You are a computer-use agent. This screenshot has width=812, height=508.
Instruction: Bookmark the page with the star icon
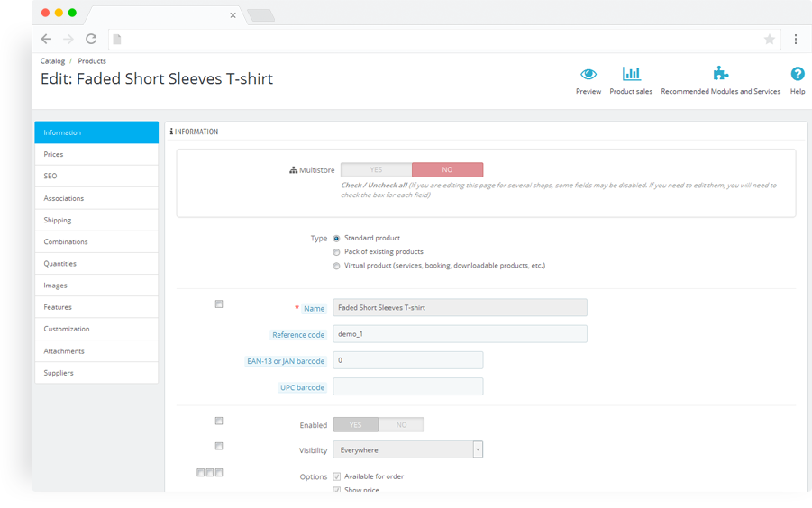[770, 40]
